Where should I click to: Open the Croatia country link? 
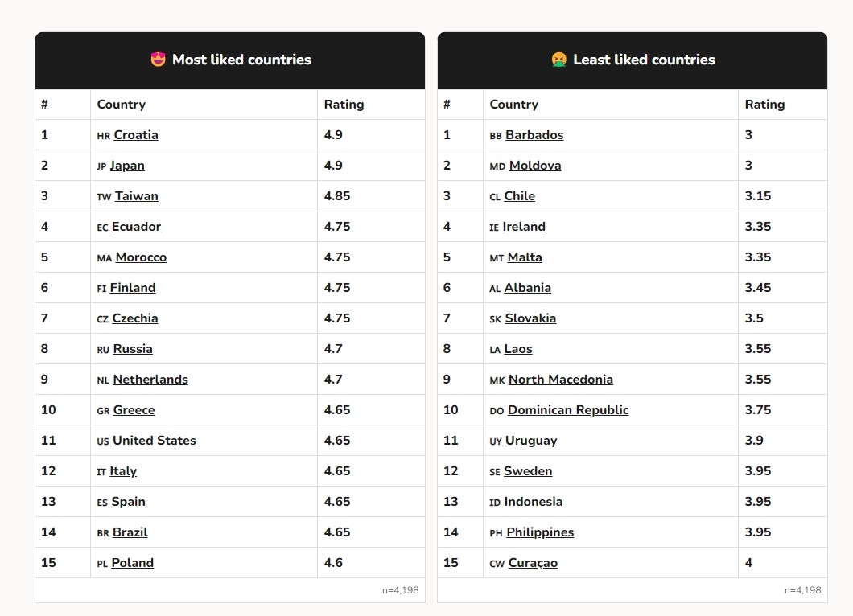(x=136, y=135)
